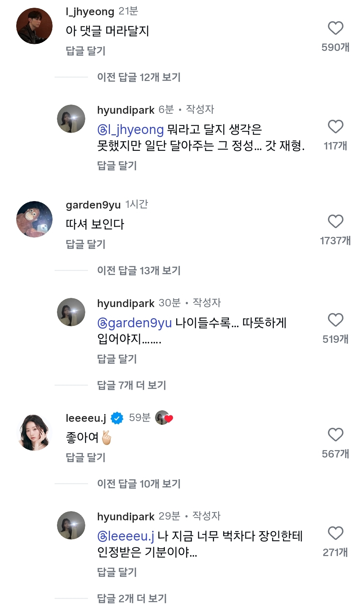The height and width of the screenshot is (606, 364).
Task: Open garden9yu's monkey avatar
Action: pyautogui.click(x=34, y=219)
